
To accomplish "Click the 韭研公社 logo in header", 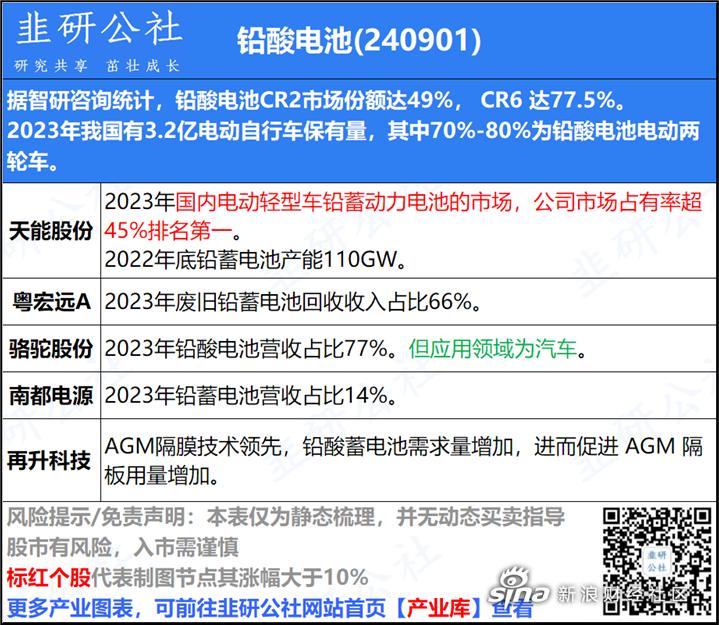I will [99, 28].
